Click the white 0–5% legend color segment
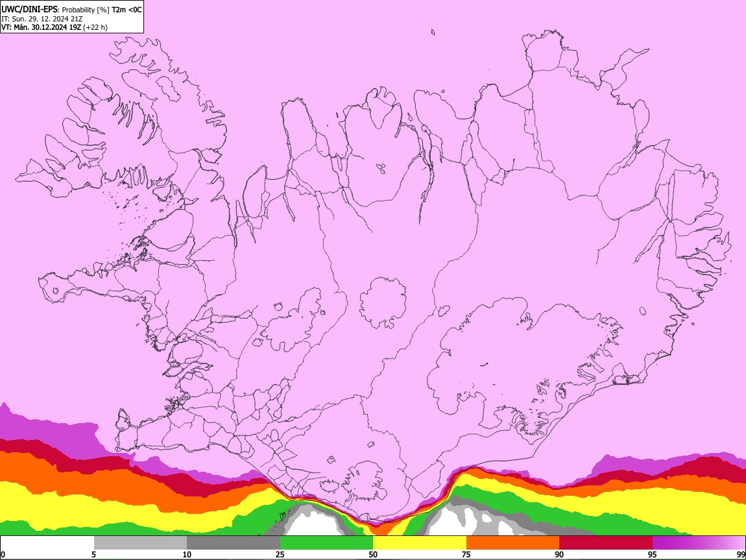The width and height of the screenshot is (746, 560). 47,543
